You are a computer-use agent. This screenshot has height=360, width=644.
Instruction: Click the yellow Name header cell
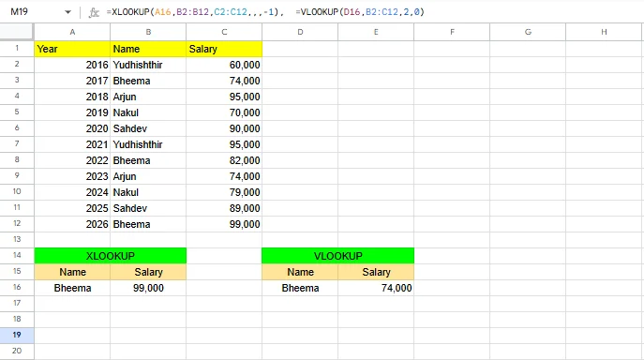pyautogui.click(x=148, y=49)
